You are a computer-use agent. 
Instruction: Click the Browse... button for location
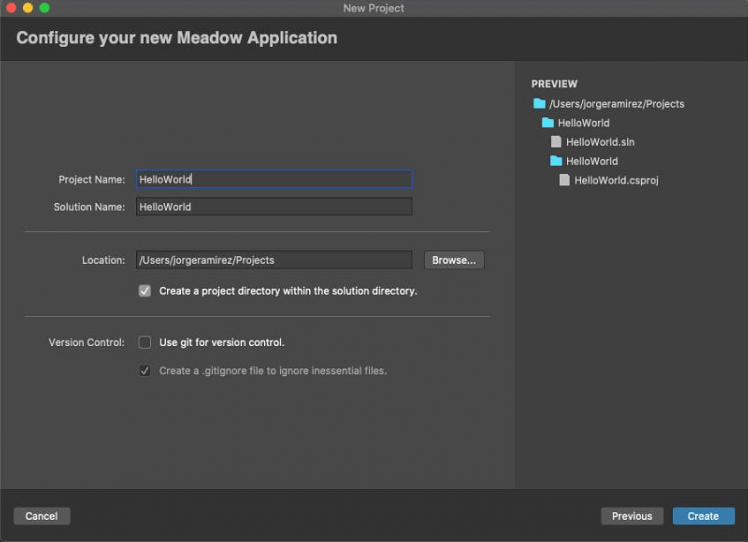454,260
